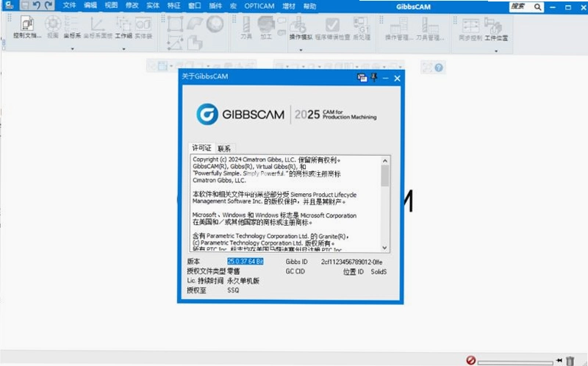Open the 刀具 tools palette
The image size is (588, 366).
246,27
